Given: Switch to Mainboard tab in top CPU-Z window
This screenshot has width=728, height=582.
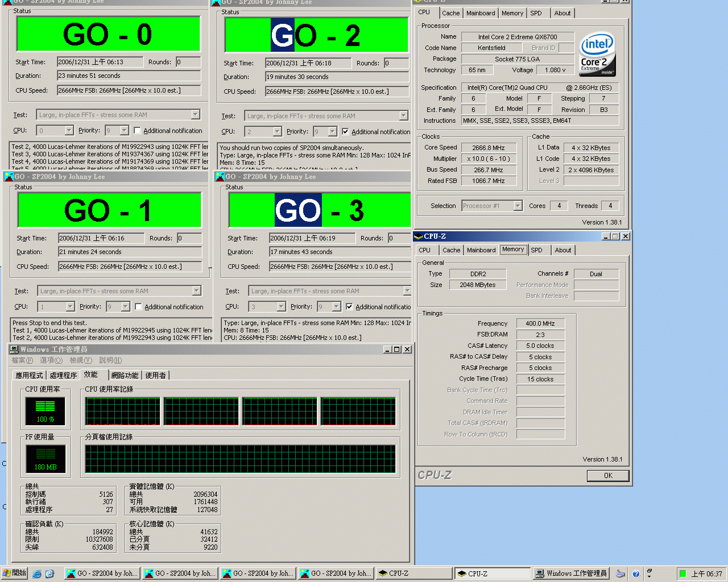Looking at the screenshot, I should pyautogui.click(x=481, y=13).
